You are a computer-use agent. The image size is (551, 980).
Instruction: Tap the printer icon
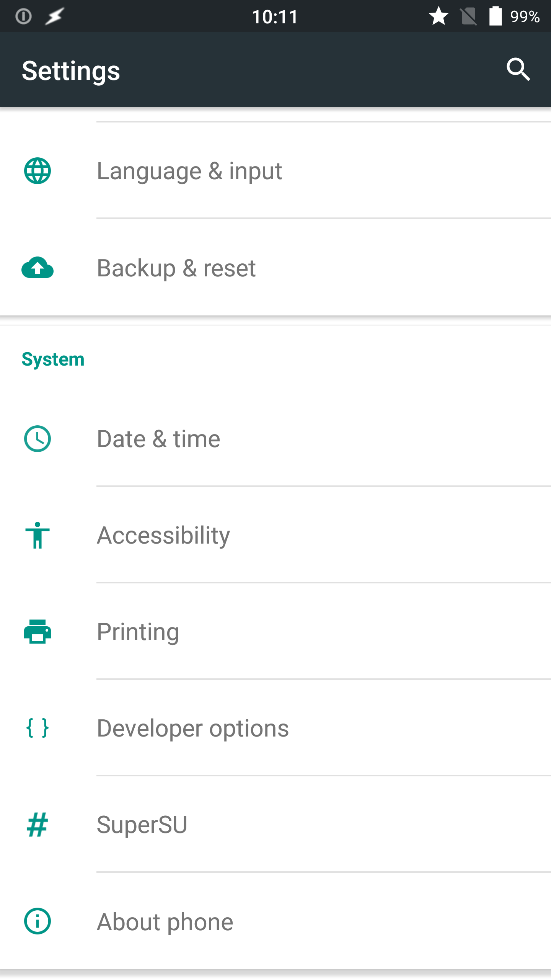pos(37,632)
